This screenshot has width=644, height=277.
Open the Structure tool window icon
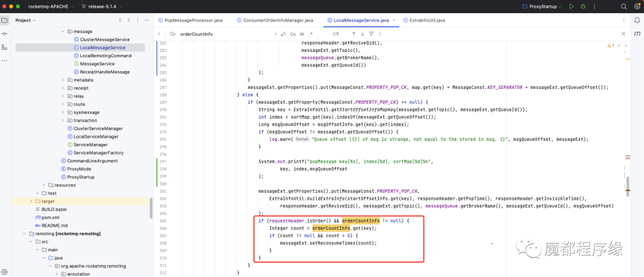[x=5, y=47]
